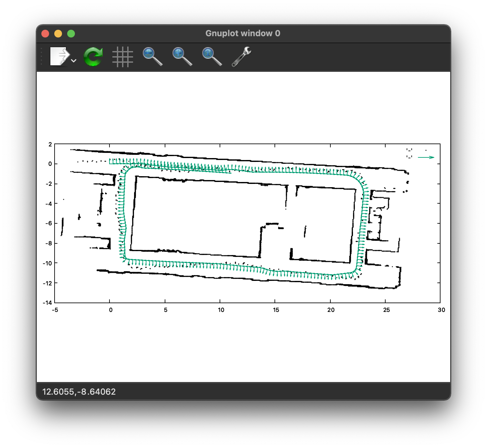Click the x-axis label 30
This screenshot has width=487, height=448.
441,310
